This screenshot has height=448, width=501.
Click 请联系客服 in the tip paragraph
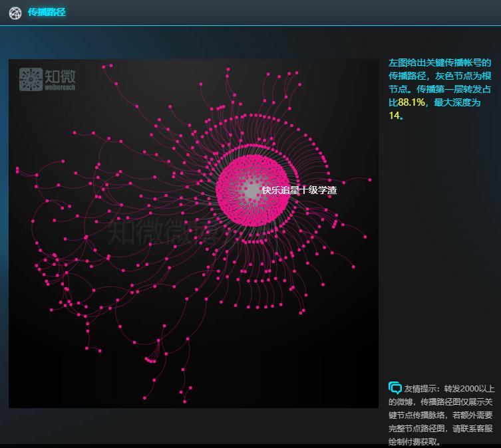tap(472, 428)
